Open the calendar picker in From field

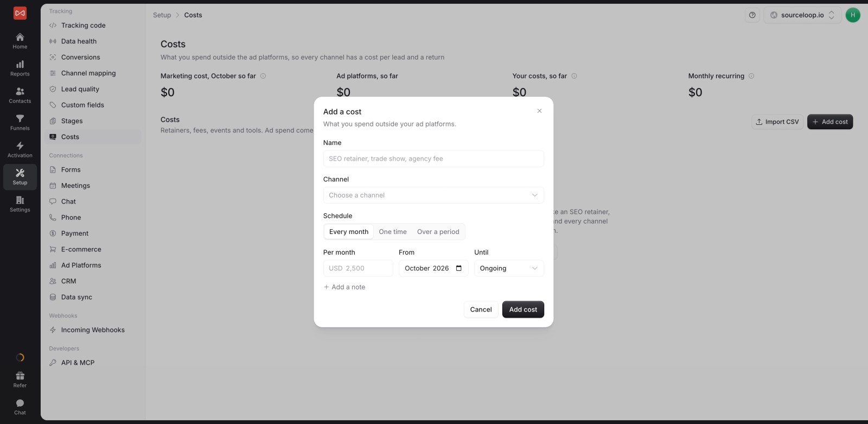coord(459,268)
